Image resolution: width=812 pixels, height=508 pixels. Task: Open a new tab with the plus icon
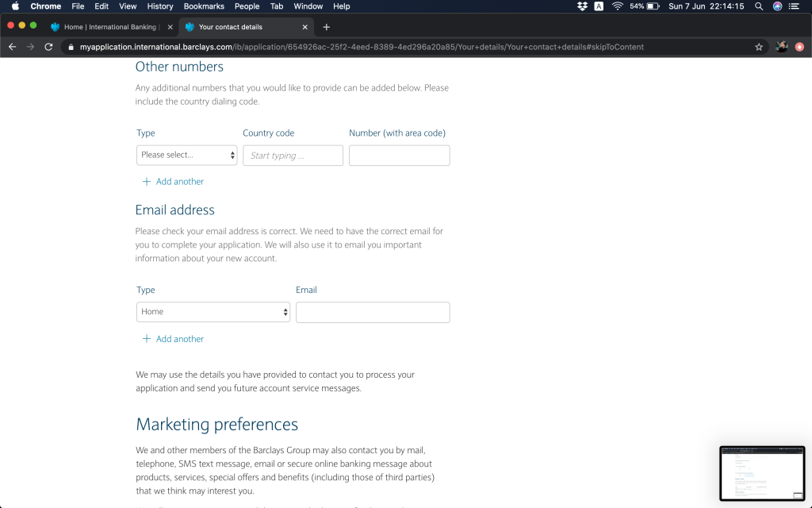click(x=326, y=27)
